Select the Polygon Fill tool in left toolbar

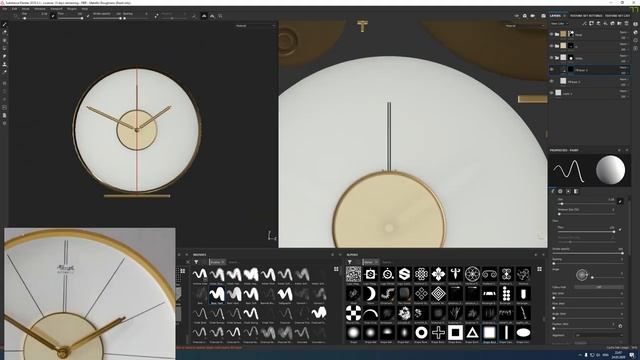click(4, 48)
